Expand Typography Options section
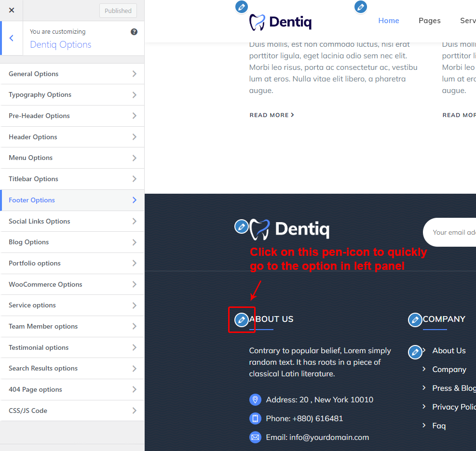This screenshot has height=451, width=476. point(72,95)
